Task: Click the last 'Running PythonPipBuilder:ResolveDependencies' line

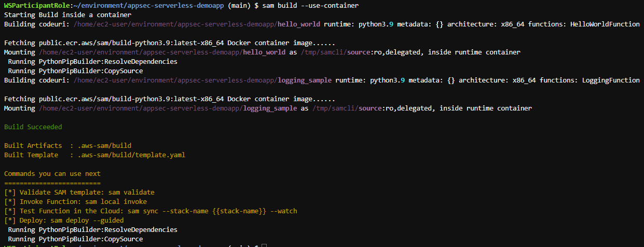Action: 92,229
